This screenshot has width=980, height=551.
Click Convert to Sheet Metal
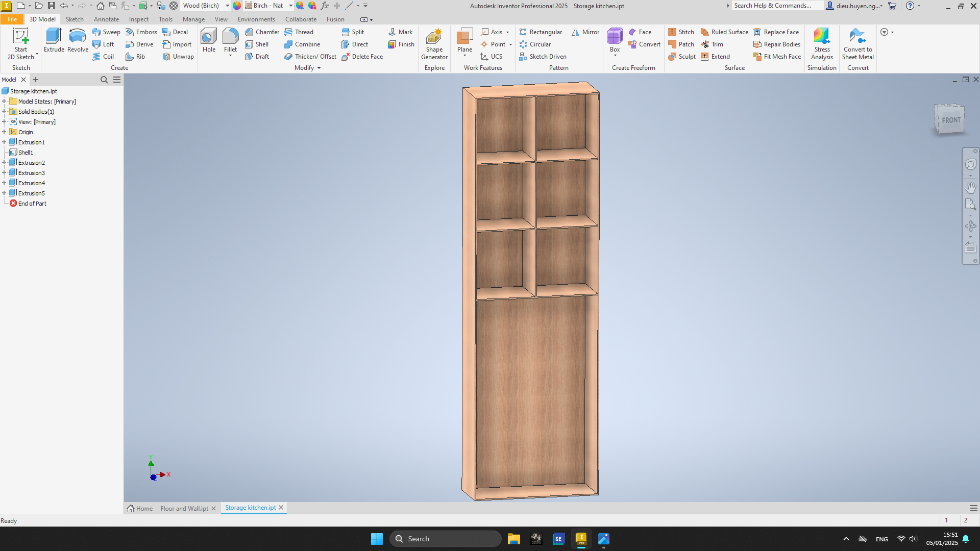857,44
